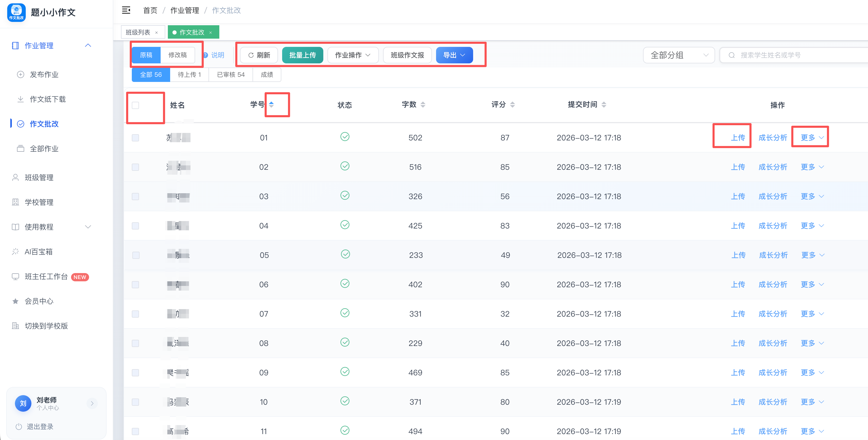This screenshot has height=440, width=868.
Task: Click the 使用教程 open-book icon
Action: tap(15, 227)
